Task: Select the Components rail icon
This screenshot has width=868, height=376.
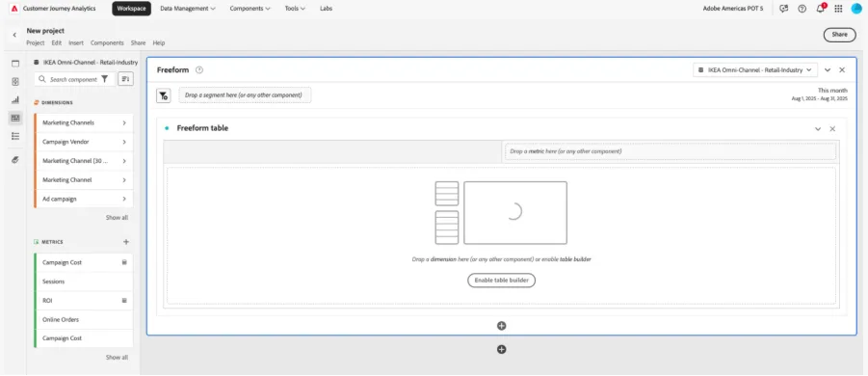Action: [15, 118]
